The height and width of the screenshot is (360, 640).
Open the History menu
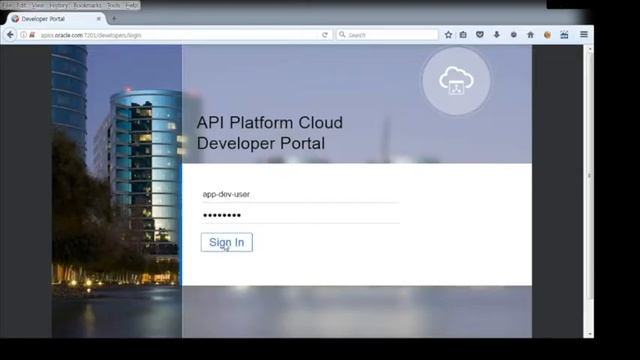[59, 5]
